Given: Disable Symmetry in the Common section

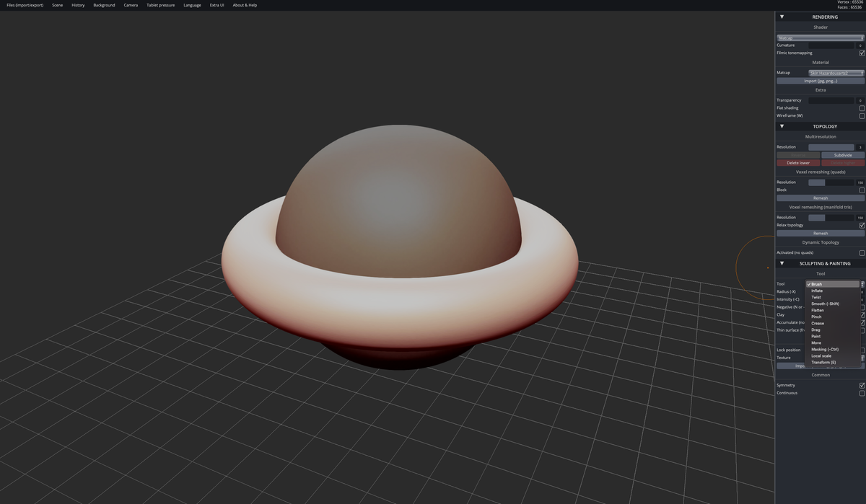Looking at the screenshot, I should coord(862,384).
